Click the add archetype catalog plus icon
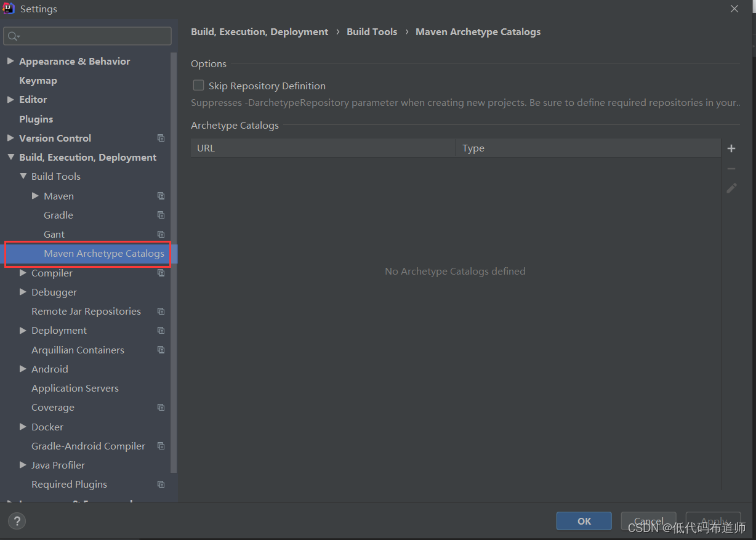756x540 pixels. tap(731, 148)
